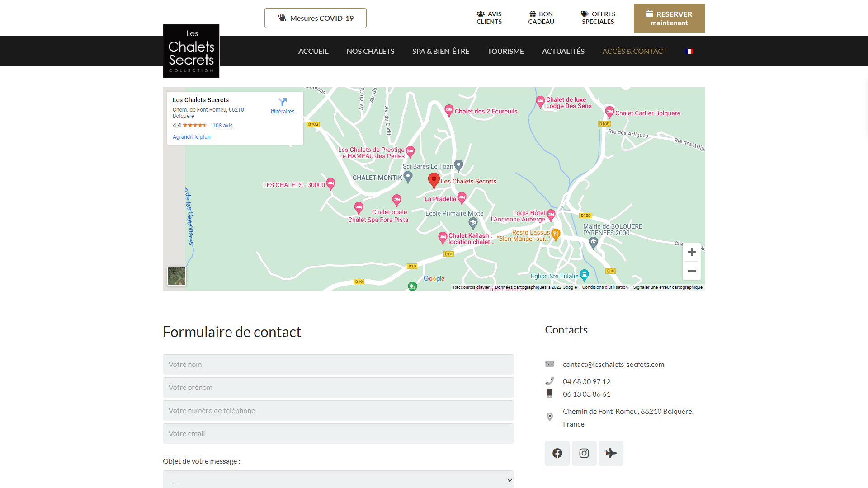
Task: Click the Chalet Cartier Bolquere map pin
Action: tap(609, 112)
